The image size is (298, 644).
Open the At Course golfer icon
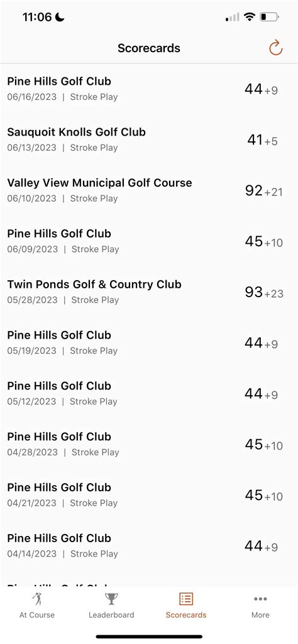[37, 599]
